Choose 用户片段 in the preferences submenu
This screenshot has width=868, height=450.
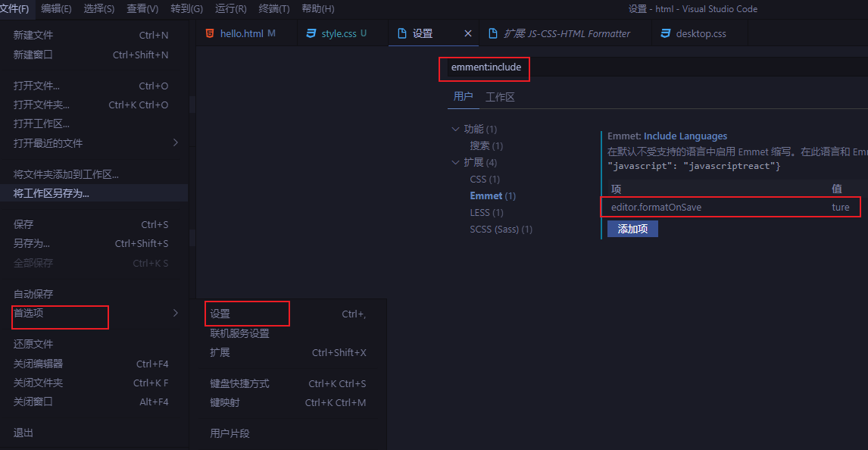point(288,433)
